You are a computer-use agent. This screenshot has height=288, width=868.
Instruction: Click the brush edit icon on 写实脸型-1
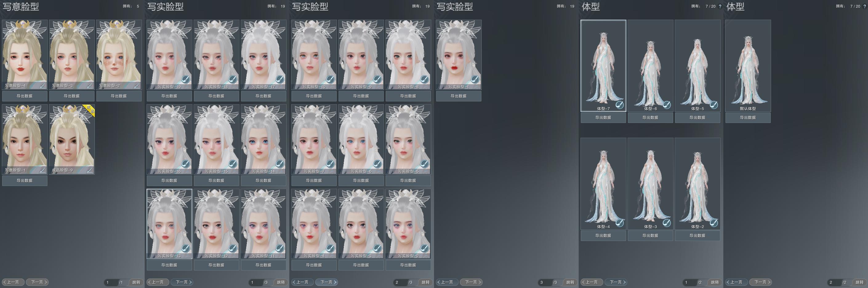pyautogui.click(x=475, y=80)
